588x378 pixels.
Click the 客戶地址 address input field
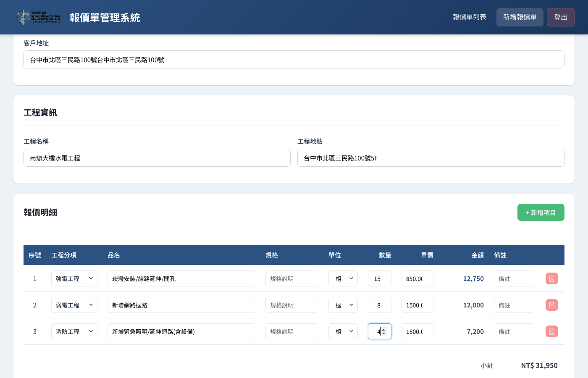coord(294,59)
